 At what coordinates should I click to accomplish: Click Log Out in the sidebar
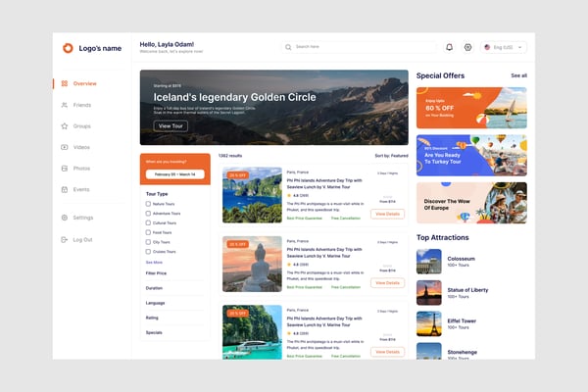[x=82, y=240]
